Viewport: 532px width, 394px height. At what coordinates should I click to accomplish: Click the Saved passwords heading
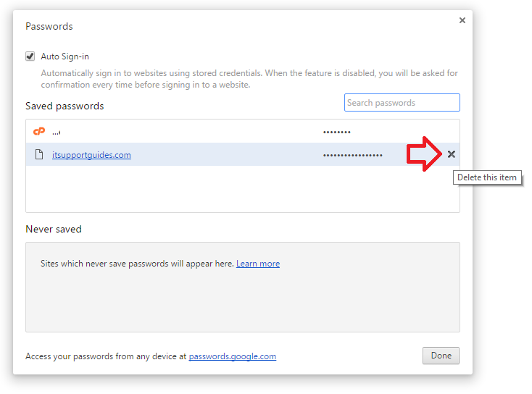[65, 106]
